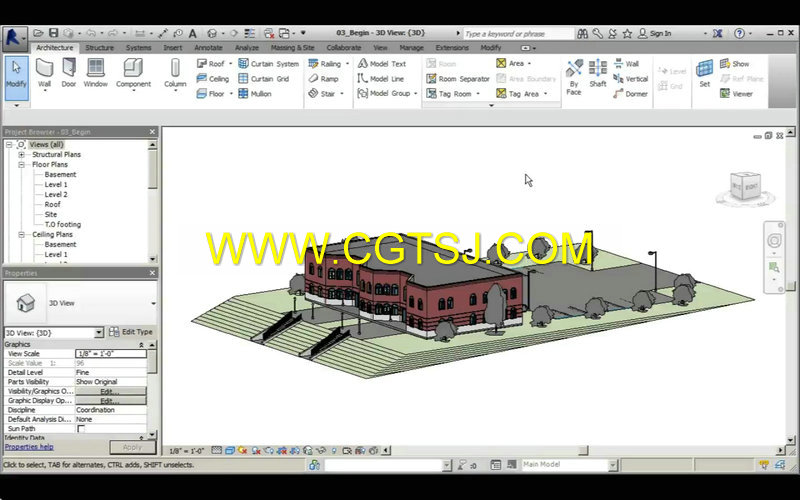
Task: Open the Properties type selector dropdown
Action: click(x=153, y=304)
